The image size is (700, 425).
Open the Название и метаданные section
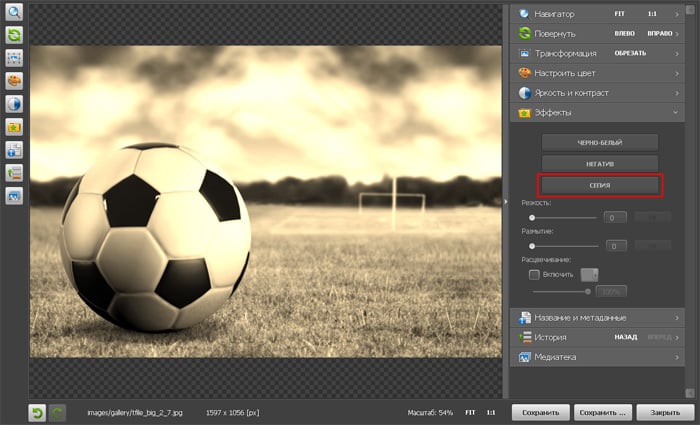(x=600, y=317)
